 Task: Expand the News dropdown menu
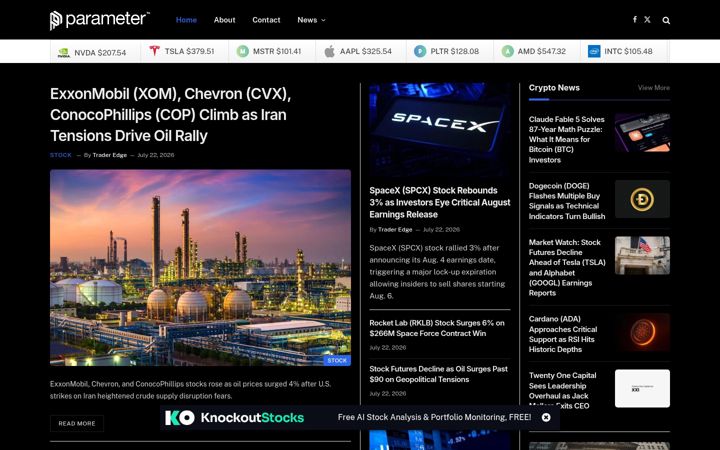[x=311, y=20]
